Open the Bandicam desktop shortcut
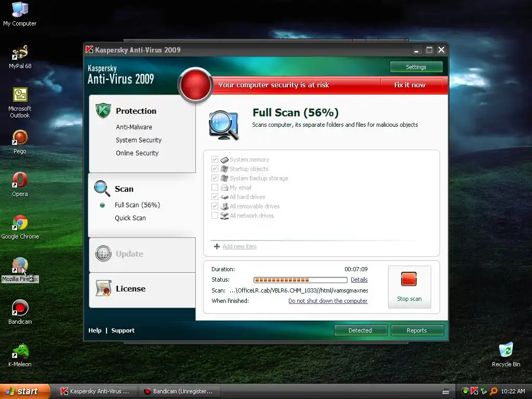 click(20, 312)
